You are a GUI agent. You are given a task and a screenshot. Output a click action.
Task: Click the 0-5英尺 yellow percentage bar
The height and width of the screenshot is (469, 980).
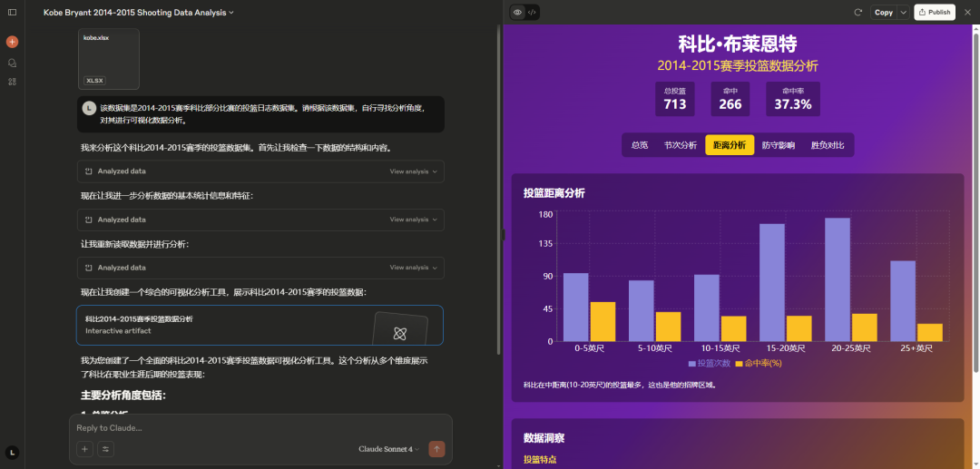tap(603, 322)
